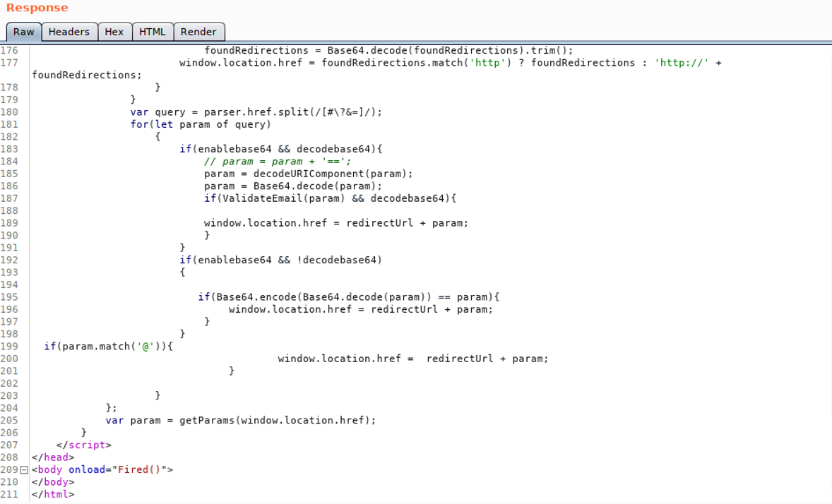
Task: Click the wrapped 'foundRedirections;' line
Action: click(87, 76)
